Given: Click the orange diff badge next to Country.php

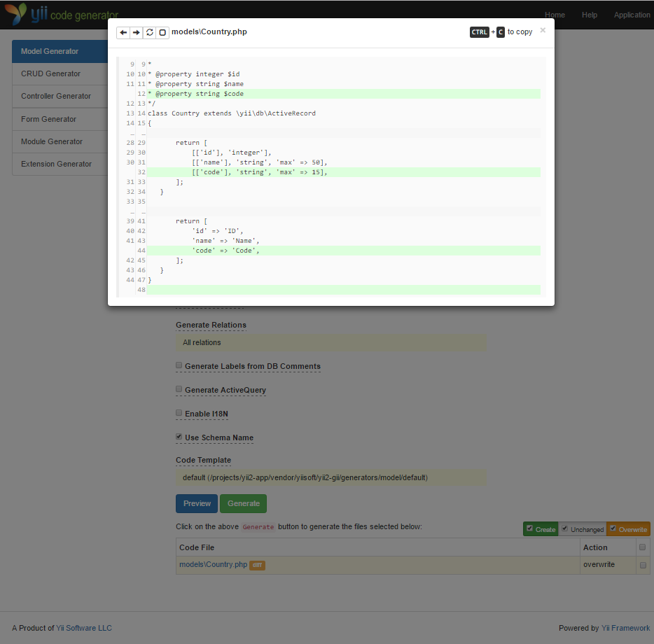Looking at the screenshot, I should pyautogui.click(x=258, y=565).
